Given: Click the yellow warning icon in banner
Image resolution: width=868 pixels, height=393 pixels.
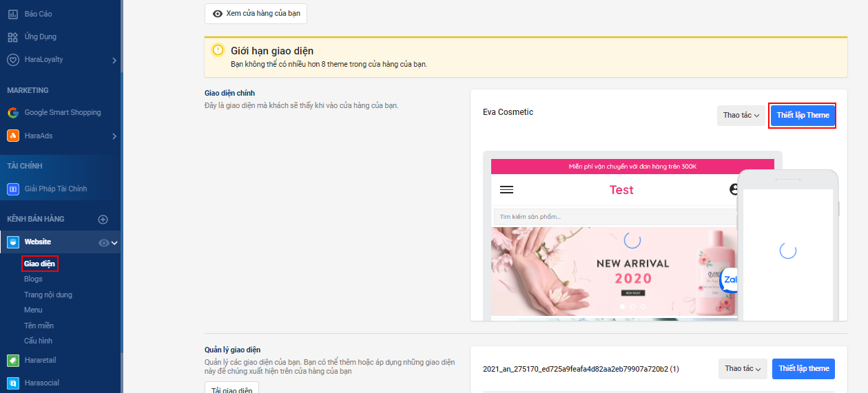Looking at the screenshot, I should point(218,50).
